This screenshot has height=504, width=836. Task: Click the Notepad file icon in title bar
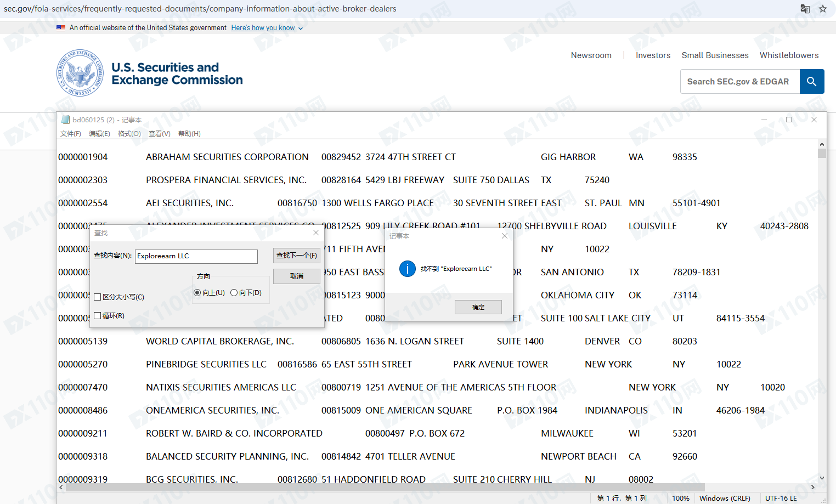pyautogui.click(x=66, y=120)
